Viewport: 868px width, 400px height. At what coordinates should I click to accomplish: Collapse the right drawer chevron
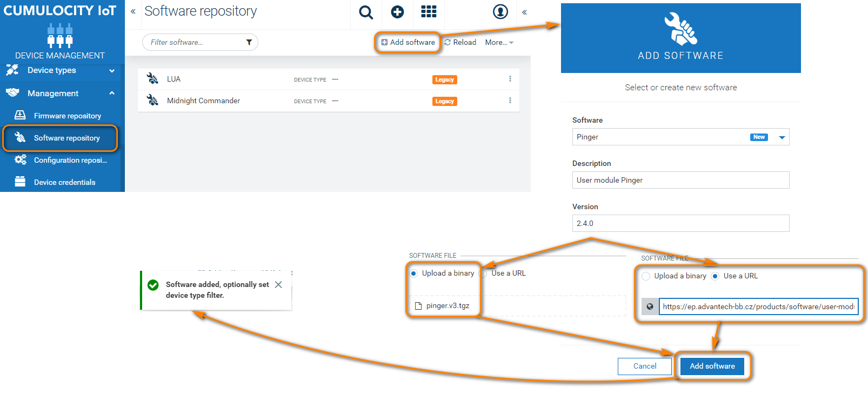click(x=524, y=12)
